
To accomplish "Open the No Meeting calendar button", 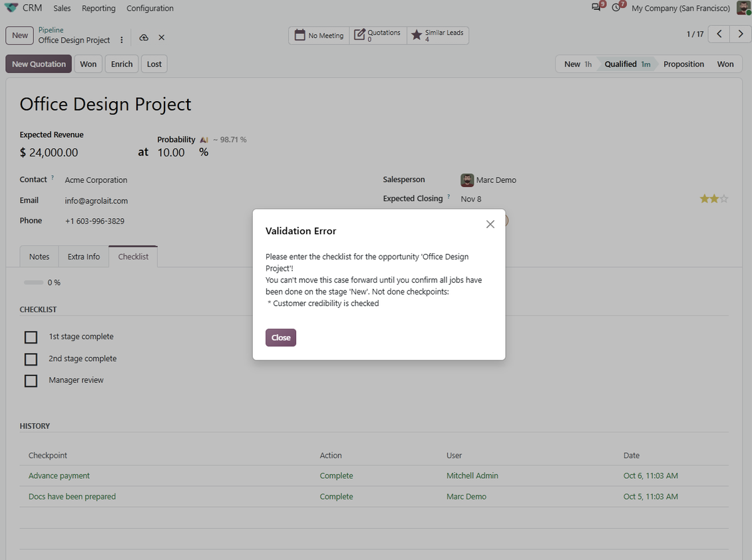I will point(319,35).
